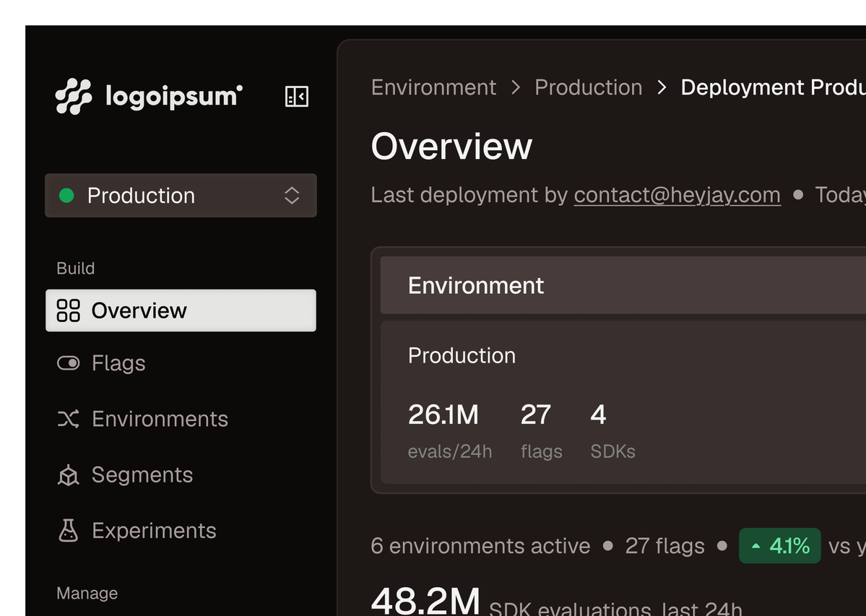The height and width of the screenshot is (616, 866).
Task: Click the Environment card header
Action: point(623,285)
